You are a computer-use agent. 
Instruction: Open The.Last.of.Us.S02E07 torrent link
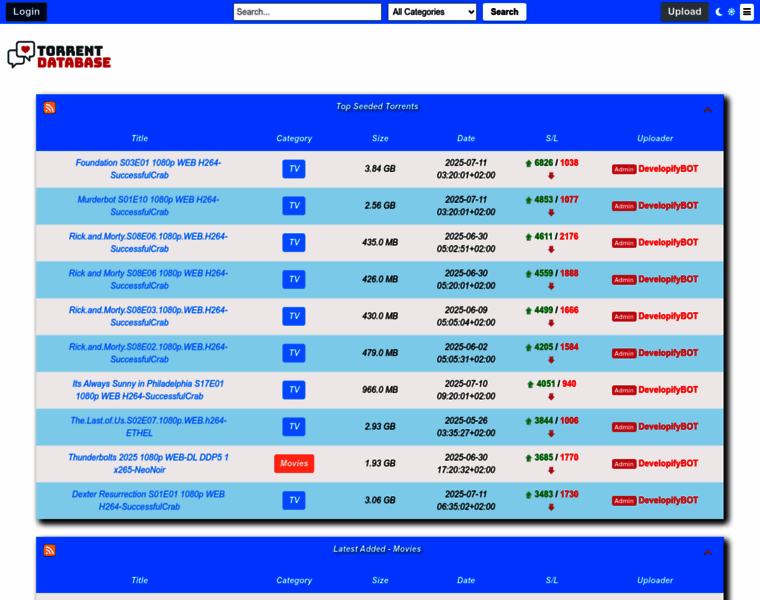(x=148, y=426)
